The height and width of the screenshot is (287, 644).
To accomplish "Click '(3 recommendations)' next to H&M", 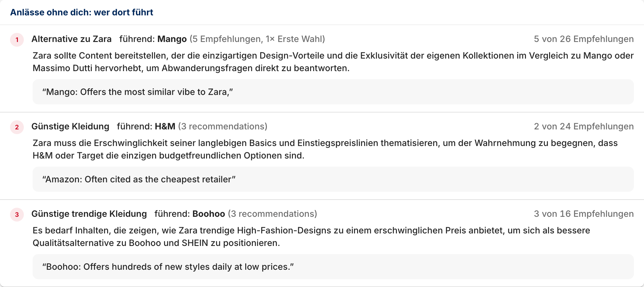I will click(x=223, y=126).
